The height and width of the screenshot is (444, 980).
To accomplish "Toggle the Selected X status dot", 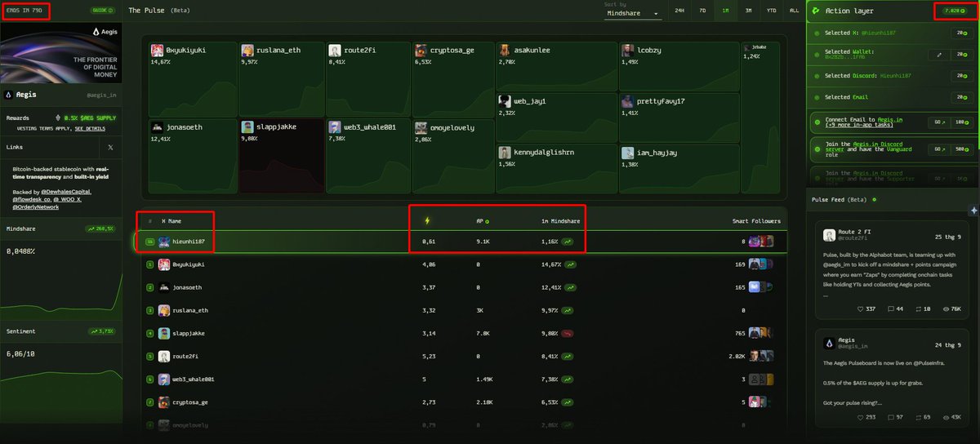I will coord(817,33).
